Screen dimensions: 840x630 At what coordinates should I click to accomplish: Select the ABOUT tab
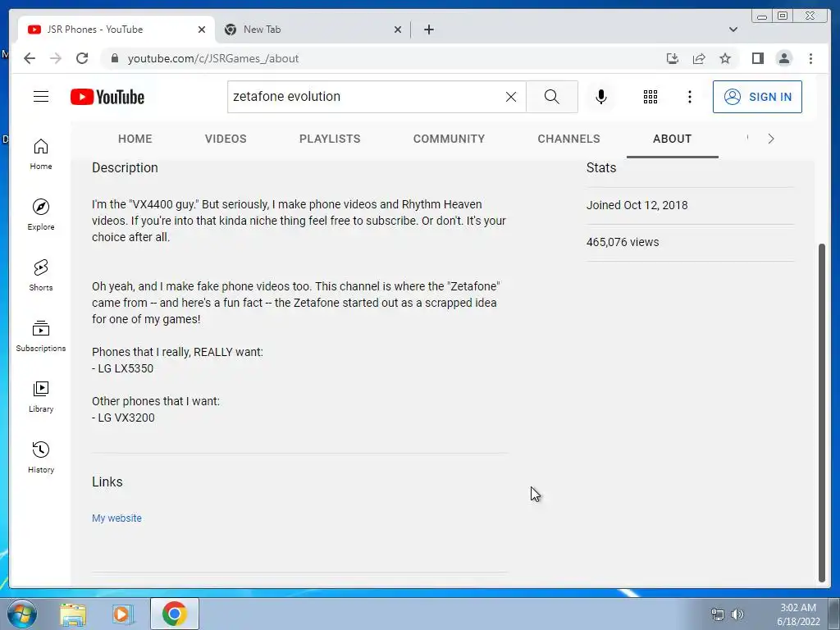(673, 139)
